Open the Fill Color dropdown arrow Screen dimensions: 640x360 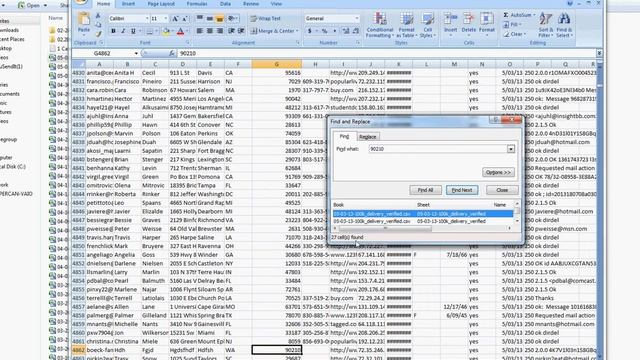point(172,31)
